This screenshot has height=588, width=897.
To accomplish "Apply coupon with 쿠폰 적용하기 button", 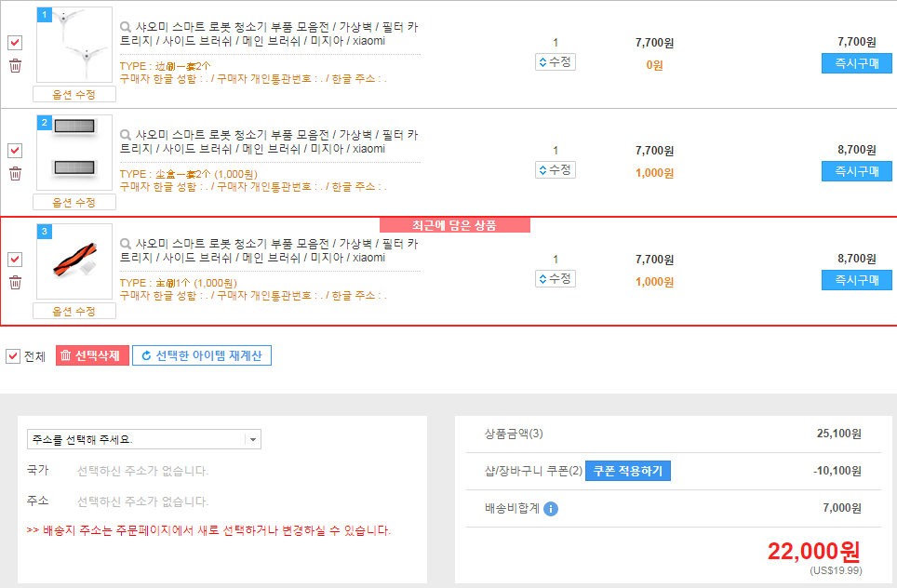I will pos(627,471).
